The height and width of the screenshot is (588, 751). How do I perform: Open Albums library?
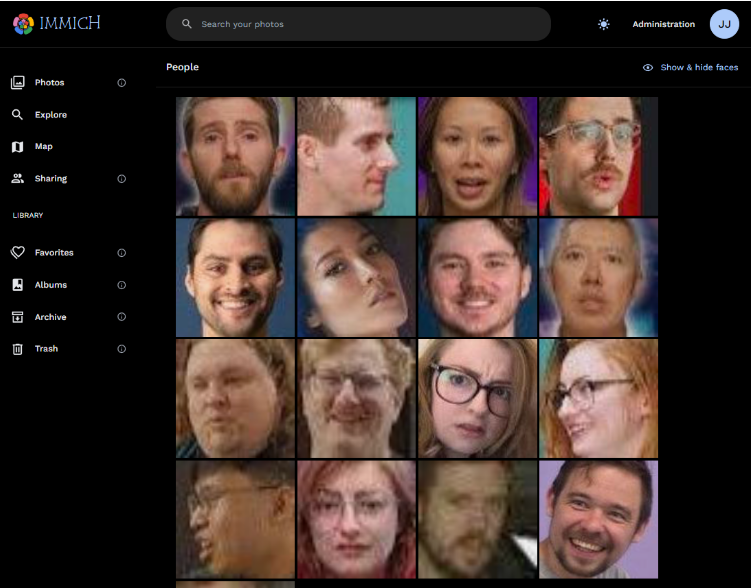point(51,285)
